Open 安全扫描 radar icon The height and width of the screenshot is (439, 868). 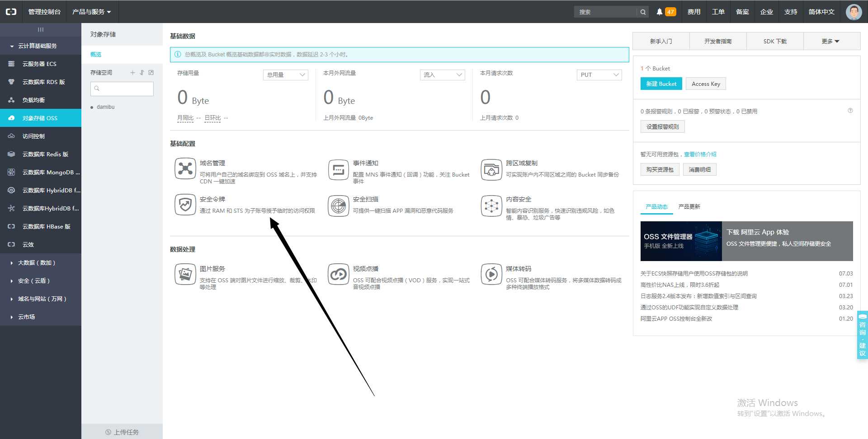point(338,205)
